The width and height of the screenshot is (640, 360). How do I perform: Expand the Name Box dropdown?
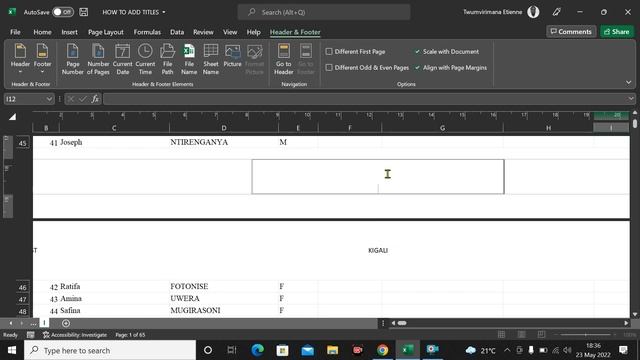tap(49, 99)
